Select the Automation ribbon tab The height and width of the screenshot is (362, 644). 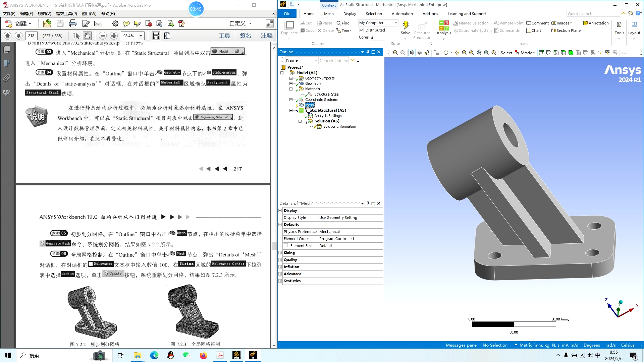point(402,14)
